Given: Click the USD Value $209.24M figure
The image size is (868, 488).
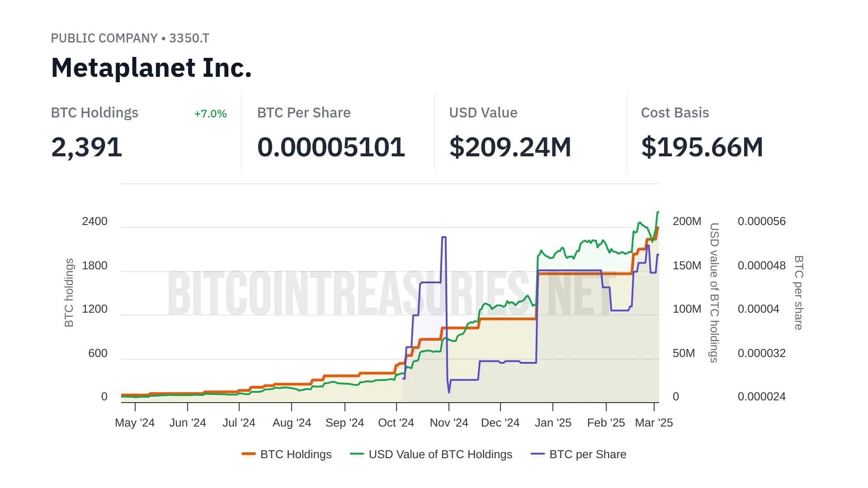Looking at the screenshot, I should click(510, 147).
